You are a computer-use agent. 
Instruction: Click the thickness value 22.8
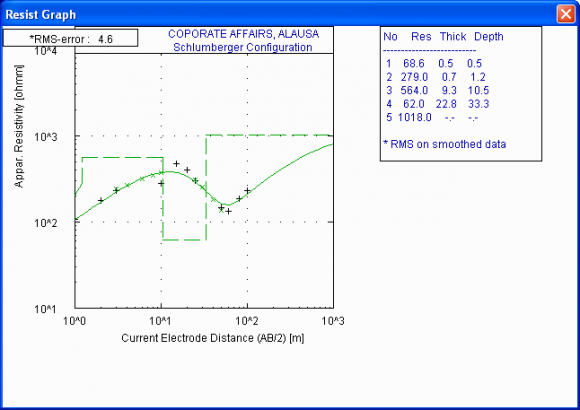click(x=446, y=104)
